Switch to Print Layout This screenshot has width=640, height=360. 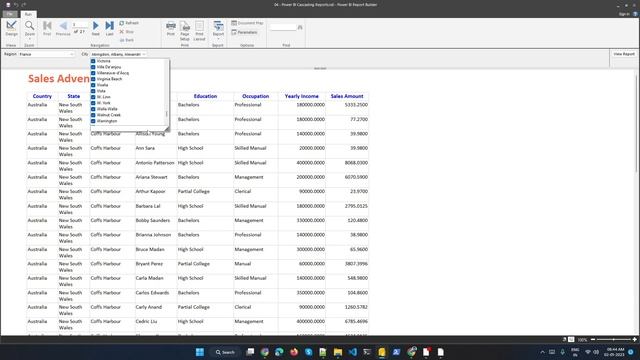[x=199, y=31]
